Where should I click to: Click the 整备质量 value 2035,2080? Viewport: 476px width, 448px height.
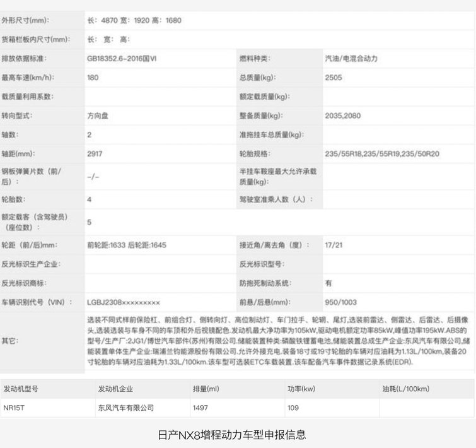[343, 116]
